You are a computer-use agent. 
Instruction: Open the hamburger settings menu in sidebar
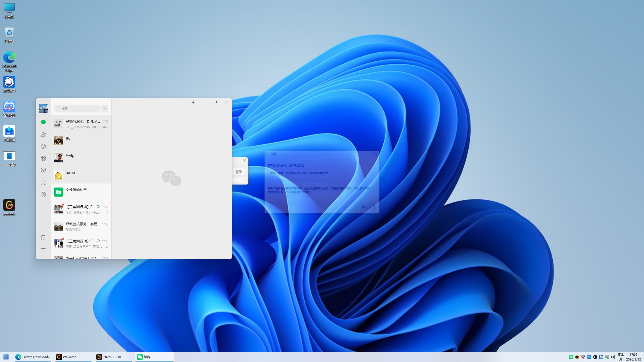[x=43, y=250]
